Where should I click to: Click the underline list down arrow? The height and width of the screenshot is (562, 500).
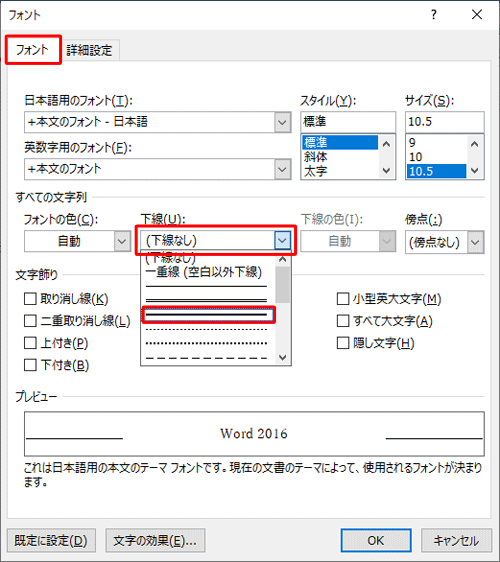[283, 357]
